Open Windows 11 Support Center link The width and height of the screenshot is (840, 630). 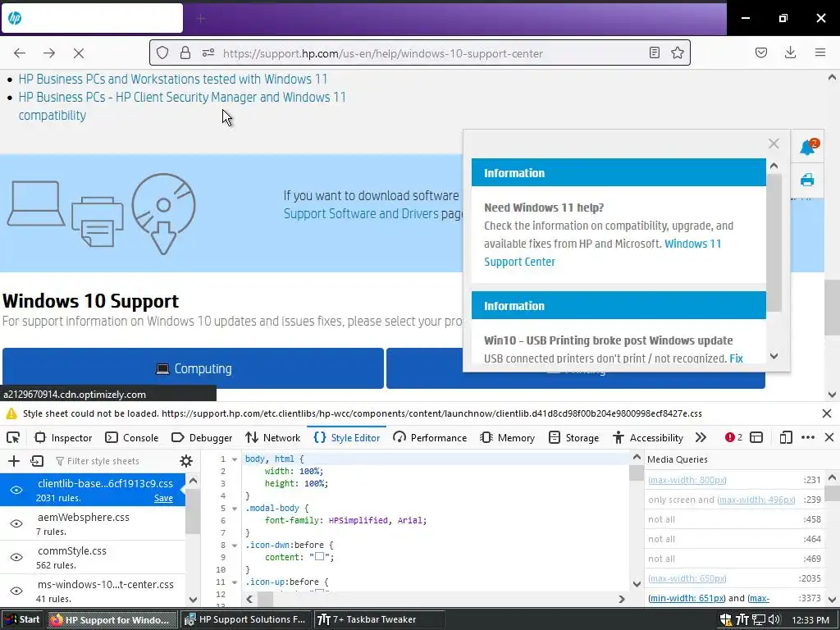tap(603, 253)
